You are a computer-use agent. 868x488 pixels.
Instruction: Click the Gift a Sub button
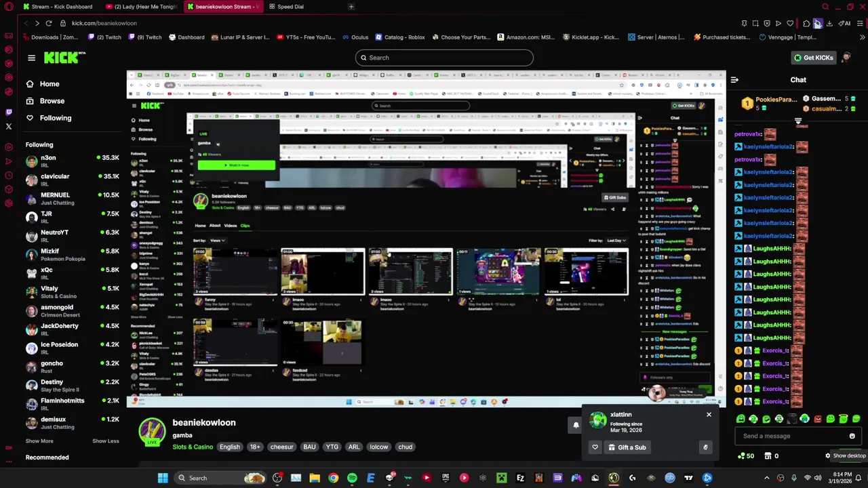(x=627, y=447)
